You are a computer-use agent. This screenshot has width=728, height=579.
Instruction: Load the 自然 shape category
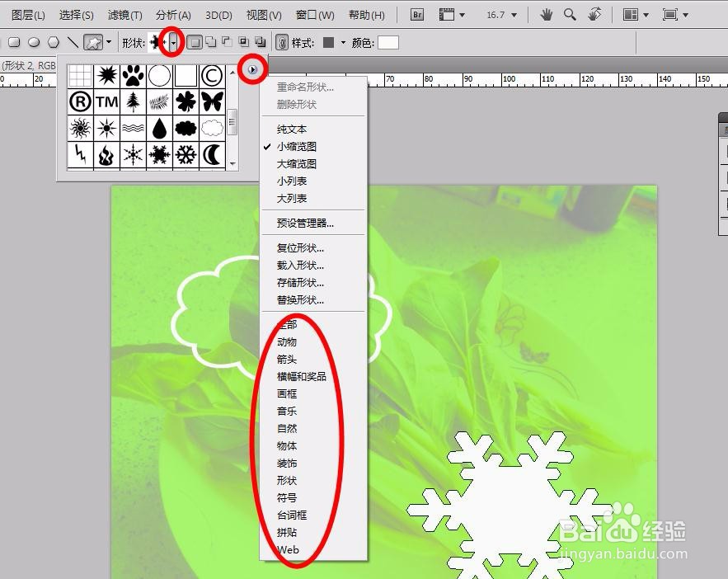tap(287, 428)
